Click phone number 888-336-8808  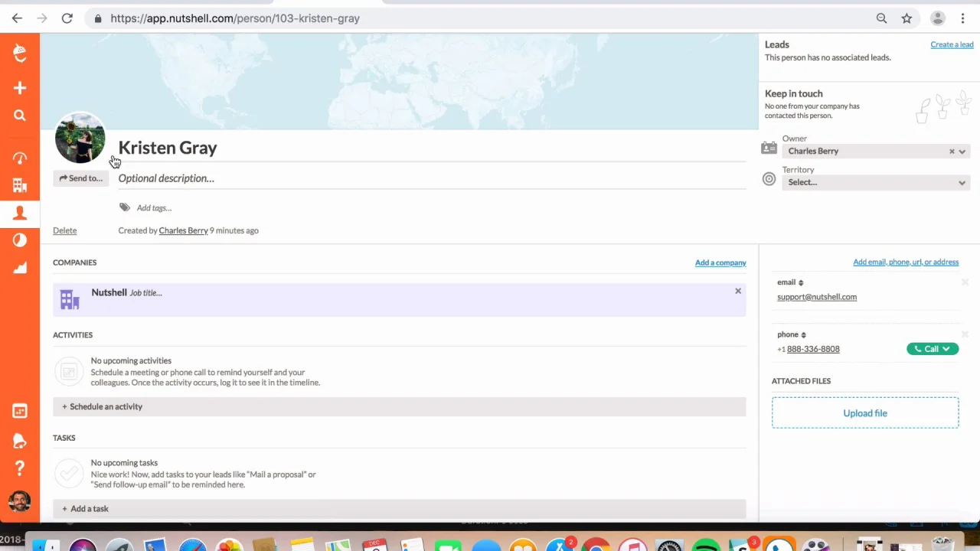point(813,349)
